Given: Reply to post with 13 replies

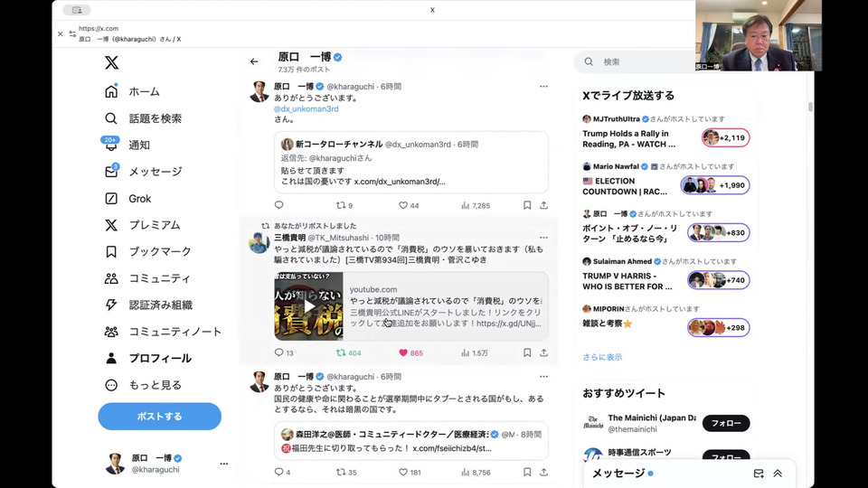Looking at the screenshot, I should pos(284,352).
